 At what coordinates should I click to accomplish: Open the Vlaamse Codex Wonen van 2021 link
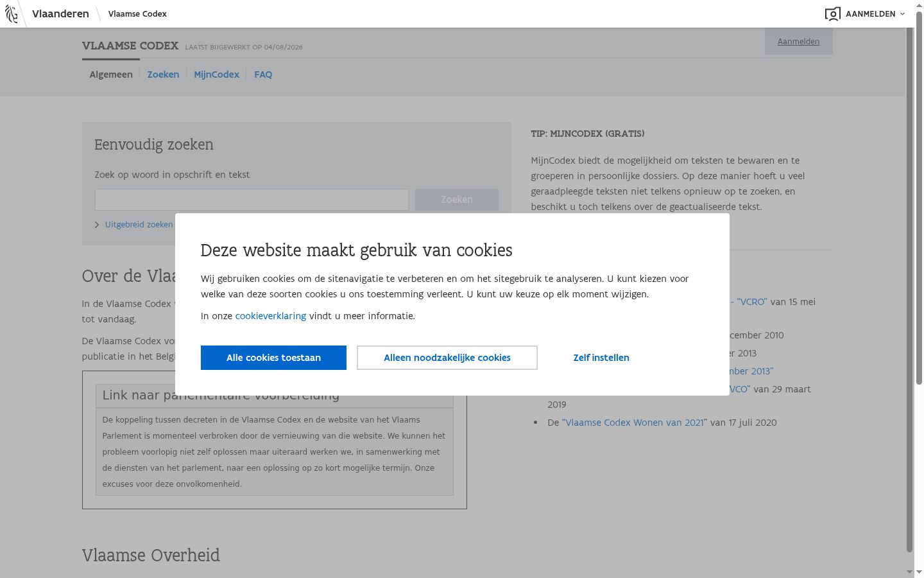pos(635,423)
